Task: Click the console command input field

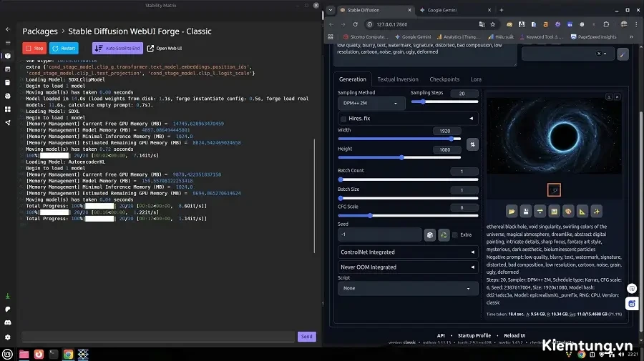Action: (158, 337)
